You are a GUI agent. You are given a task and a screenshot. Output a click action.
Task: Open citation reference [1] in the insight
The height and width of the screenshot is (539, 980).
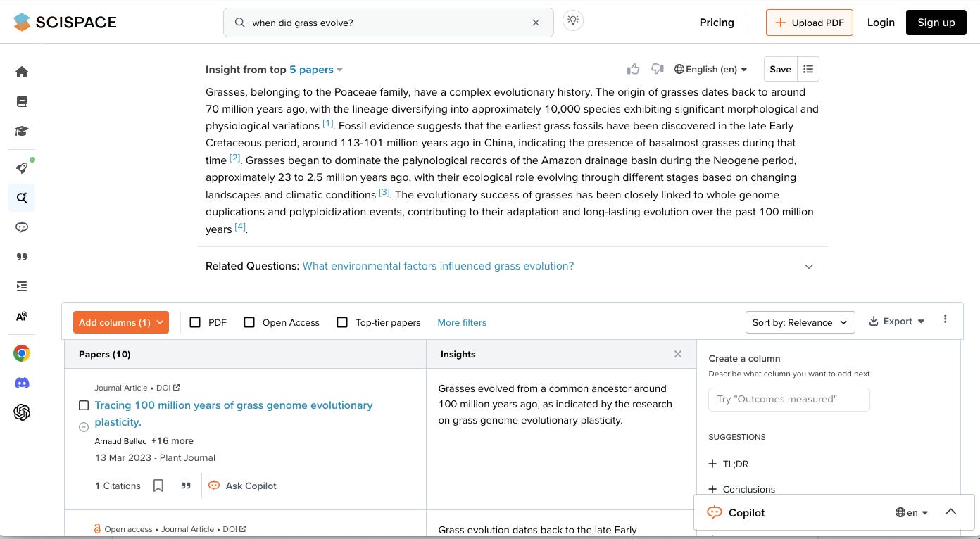pyautogui.click(x=328, y=123)
